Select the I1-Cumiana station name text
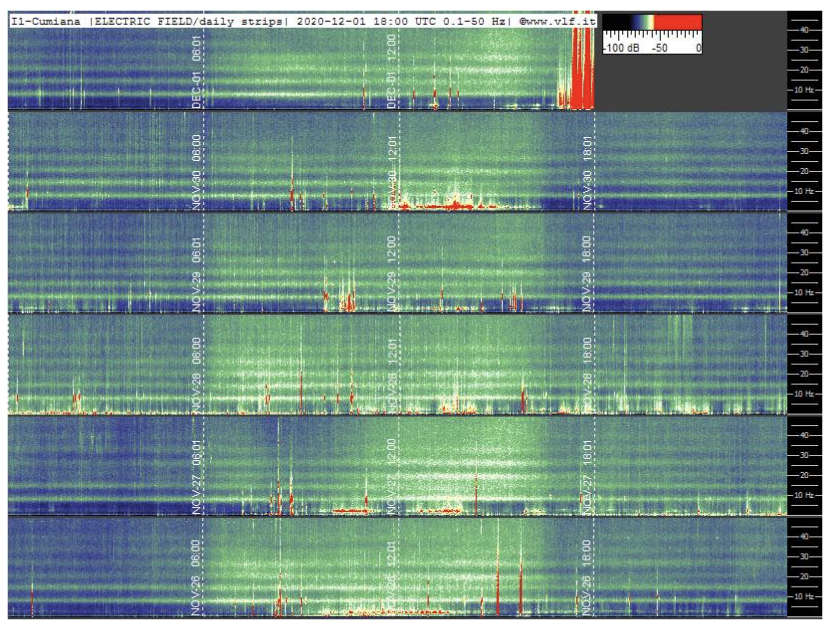 [x=46, y=21]
